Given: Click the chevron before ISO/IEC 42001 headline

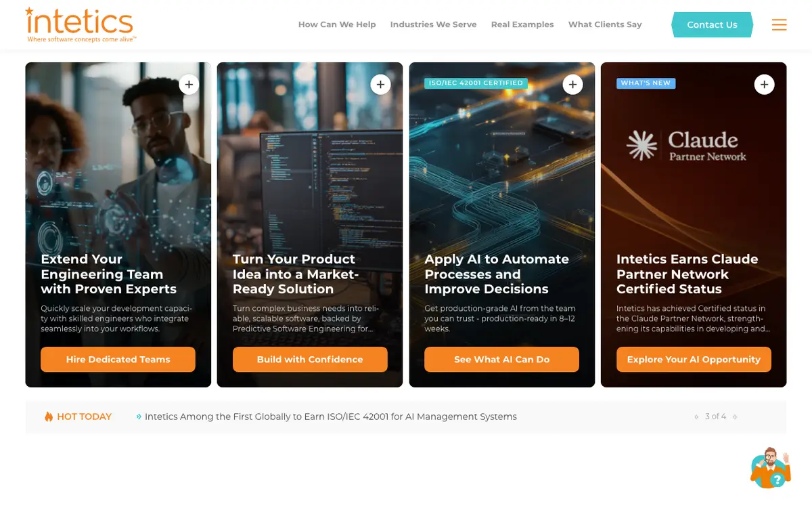Looking at the screenshot, I should 139,417.
